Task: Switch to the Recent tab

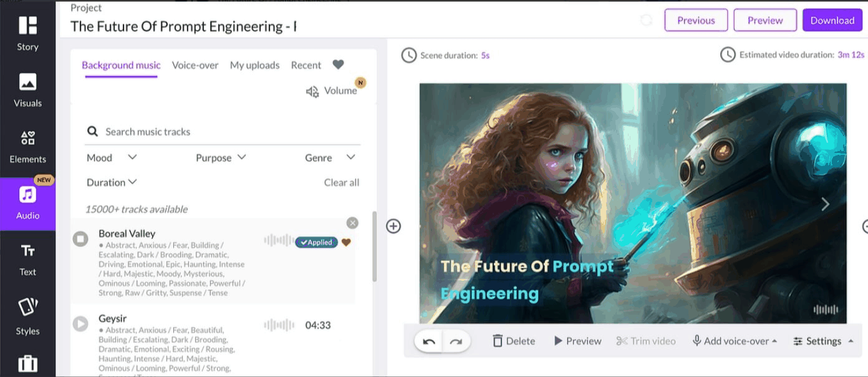Action: 306,65
